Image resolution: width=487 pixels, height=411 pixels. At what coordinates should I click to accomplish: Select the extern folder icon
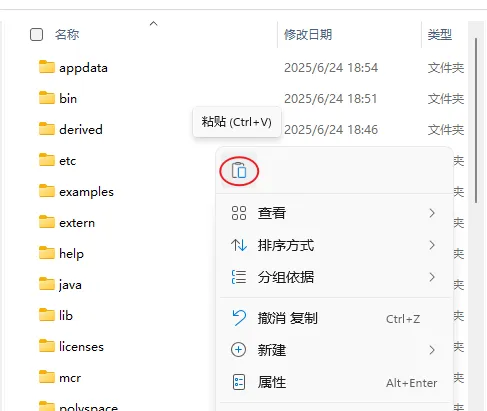tap(47, 222)
